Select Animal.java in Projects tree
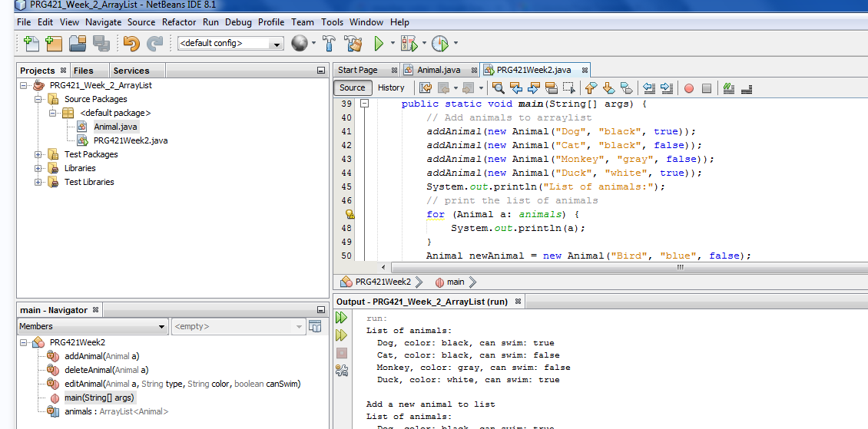This screenshot has height=429, width=868. coord(114,127)
